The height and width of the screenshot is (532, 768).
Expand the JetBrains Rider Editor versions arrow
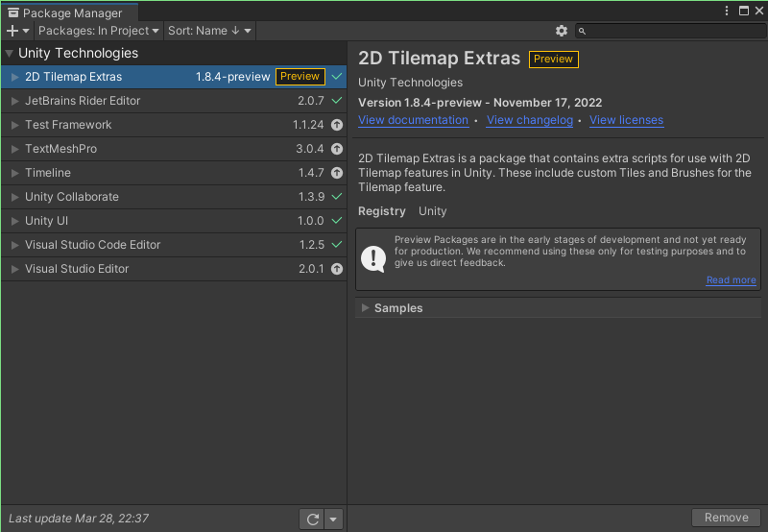(x=14, y=101)
